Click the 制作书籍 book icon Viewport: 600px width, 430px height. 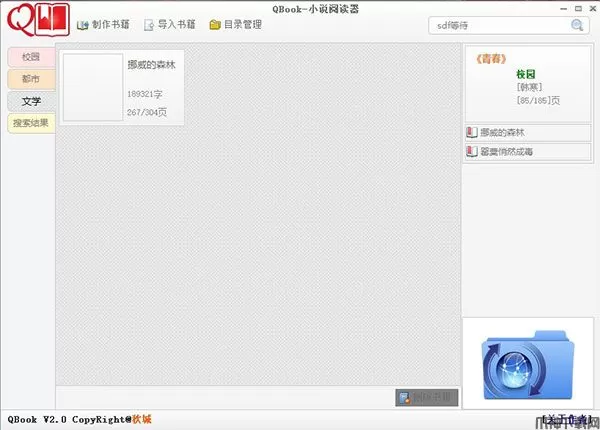point(82,25)
